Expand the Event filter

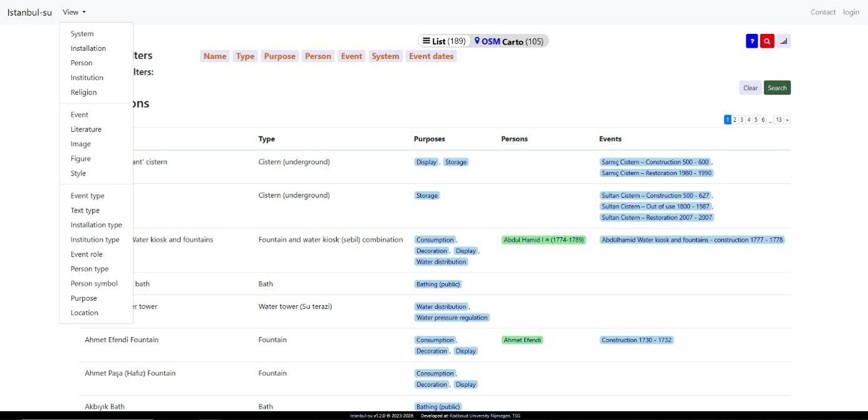coord(351,56)
